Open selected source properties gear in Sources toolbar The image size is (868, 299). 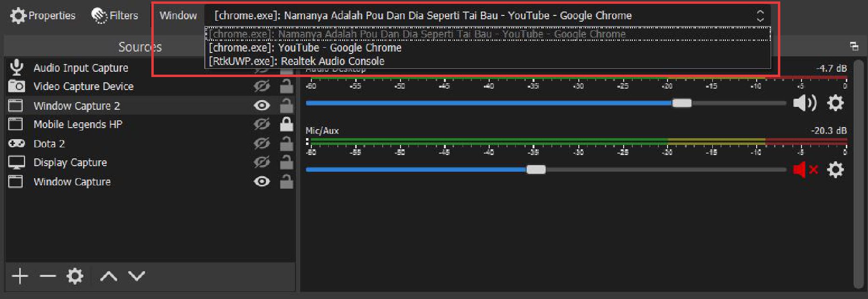click(x=75, y=276)
